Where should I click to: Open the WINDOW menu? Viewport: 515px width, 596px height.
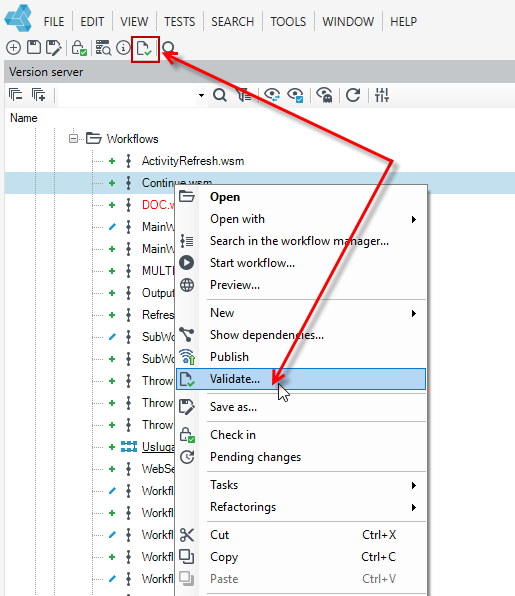pyautogui.click(x=348, y=22)
